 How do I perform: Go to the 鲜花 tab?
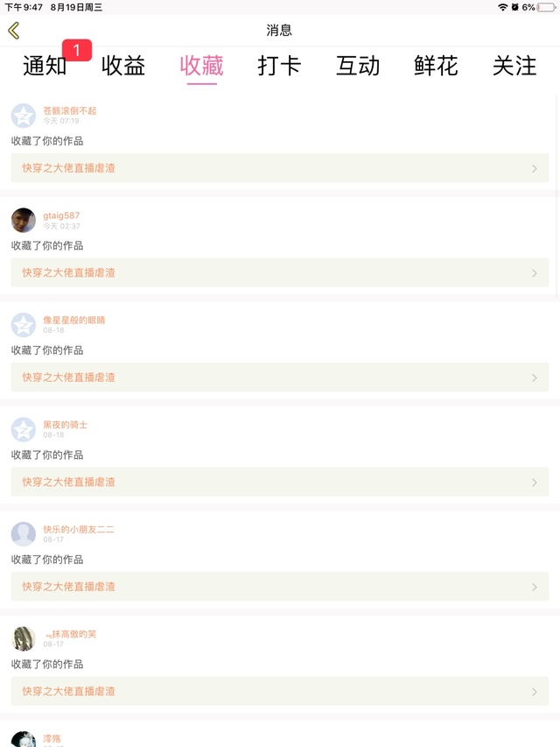point(436,66)
